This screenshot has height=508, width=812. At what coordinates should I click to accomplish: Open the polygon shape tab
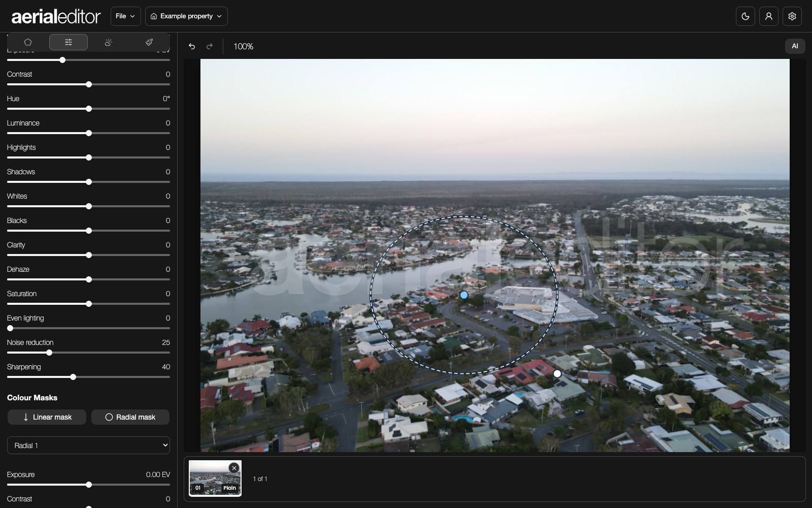28,42
